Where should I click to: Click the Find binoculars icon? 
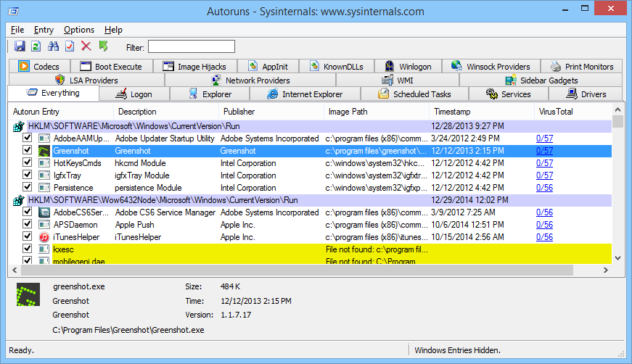tap(53, 46)
